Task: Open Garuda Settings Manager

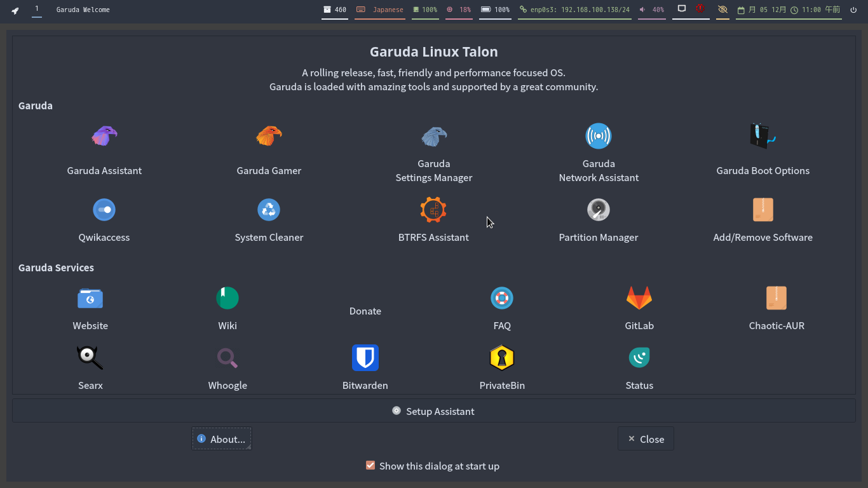Action: click(x=434, y=153)
